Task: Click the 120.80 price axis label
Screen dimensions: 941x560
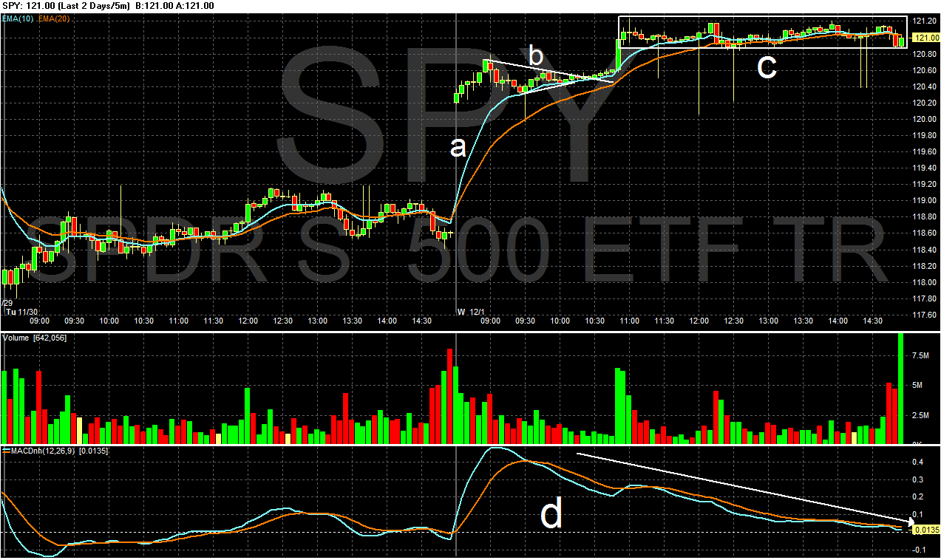Action: pyautogui.click(x=926, y=54)
